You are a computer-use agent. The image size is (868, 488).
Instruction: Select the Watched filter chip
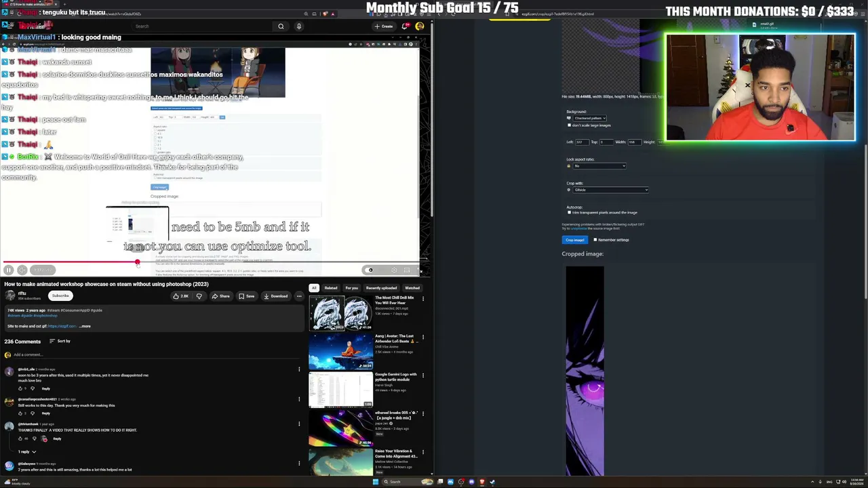[412, 288]
